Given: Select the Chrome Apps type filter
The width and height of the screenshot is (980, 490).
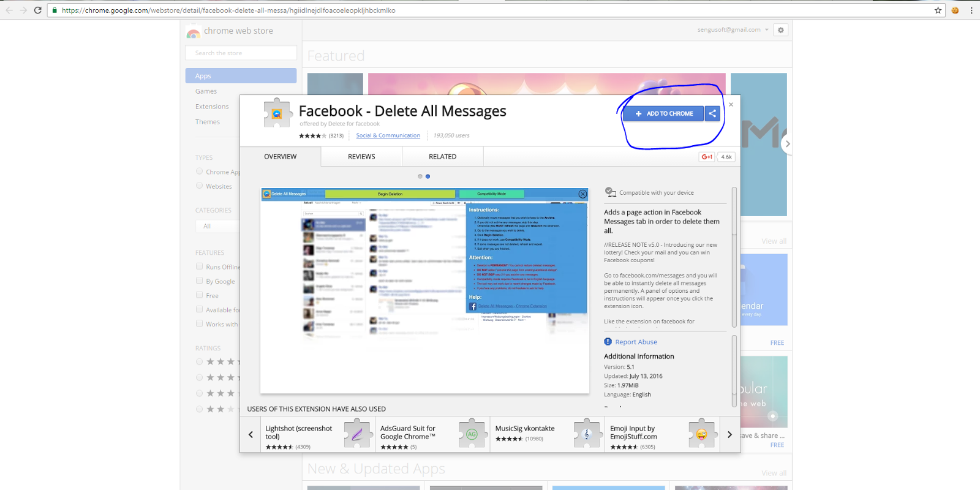Looking at the screenshot, I should (x=199, y=171).
